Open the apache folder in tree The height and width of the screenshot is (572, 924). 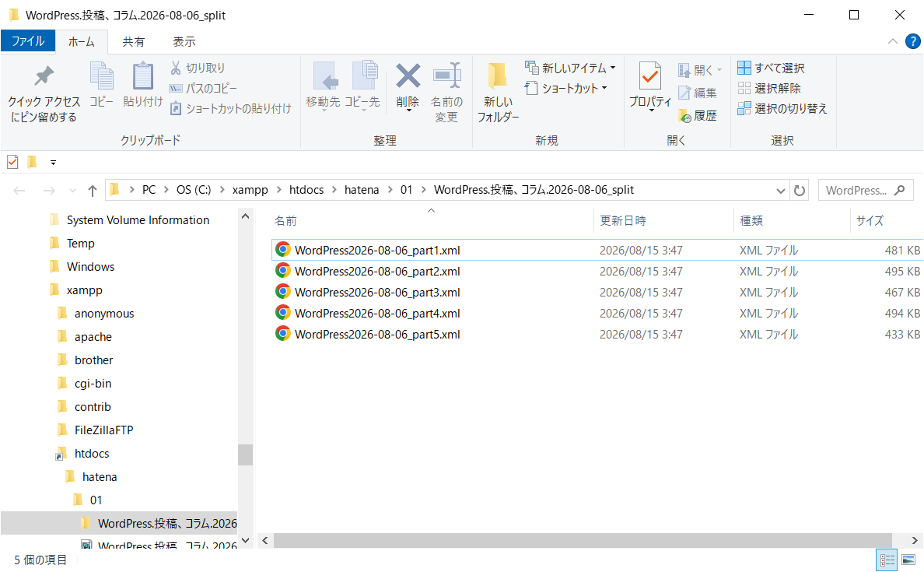[x=93, y=337]
